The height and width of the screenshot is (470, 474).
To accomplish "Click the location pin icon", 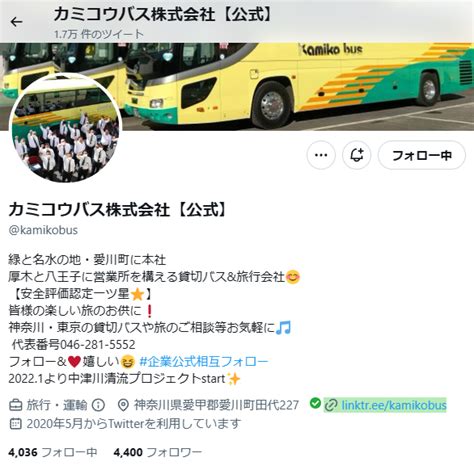I will [123, 405].
